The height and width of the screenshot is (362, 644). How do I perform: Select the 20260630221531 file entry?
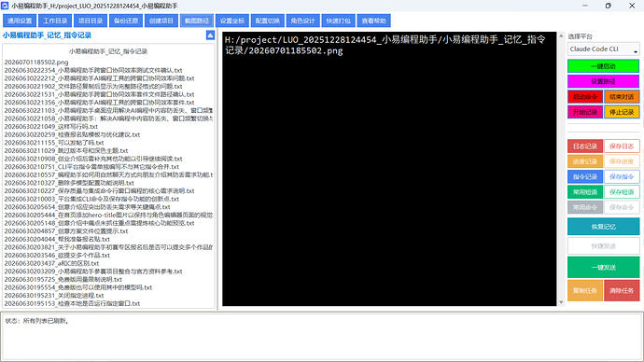point(99,94)
